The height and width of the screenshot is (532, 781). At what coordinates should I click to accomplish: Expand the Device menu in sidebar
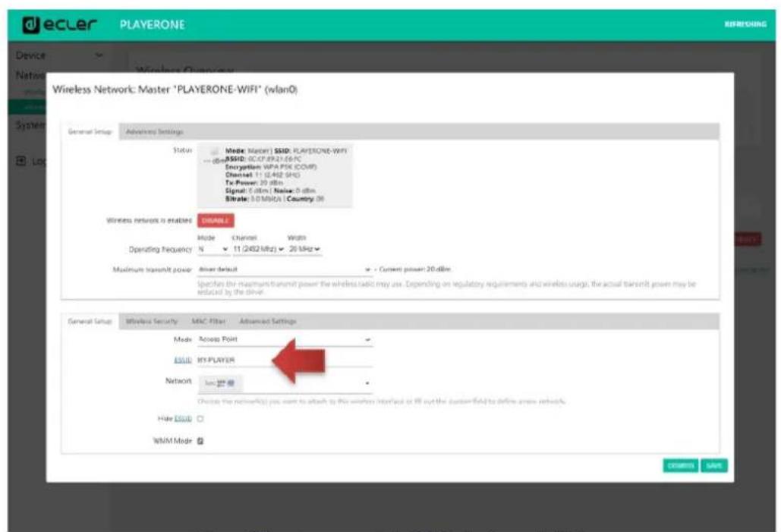pyautogui.click(x=58, y=55)
